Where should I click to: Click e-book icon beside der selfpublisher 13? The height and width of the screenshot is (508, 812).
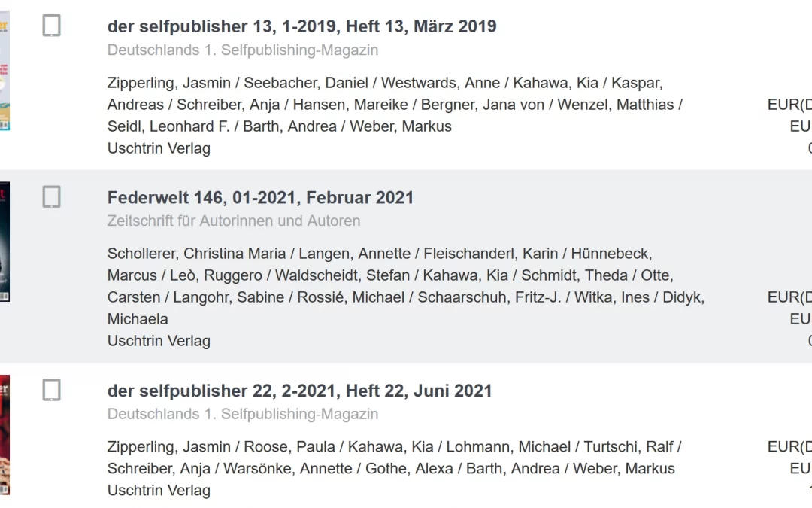click(x=51, y=26)
